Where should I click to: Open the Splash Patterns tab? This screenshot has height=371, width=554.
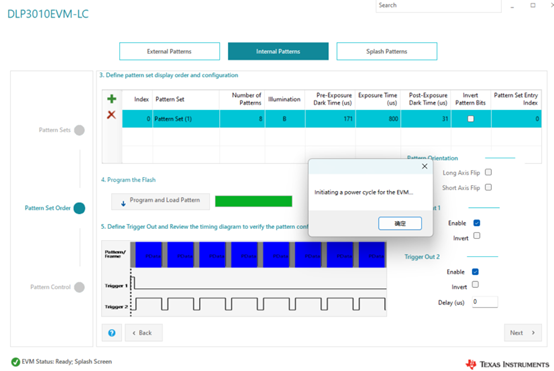click(387, 52)
